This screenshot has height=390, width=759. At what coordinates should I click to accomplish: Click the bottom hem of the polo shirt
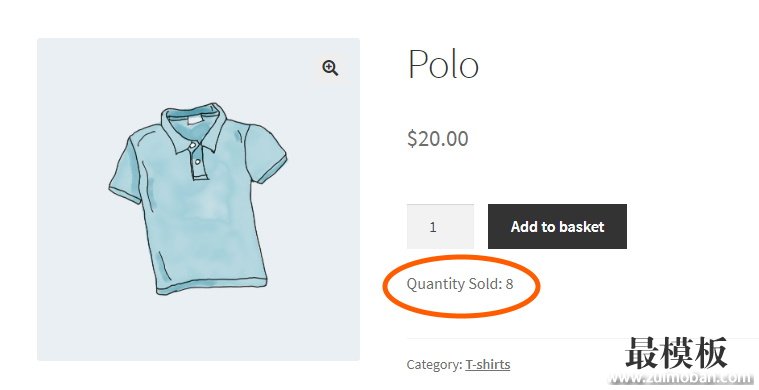click(212, 285)
